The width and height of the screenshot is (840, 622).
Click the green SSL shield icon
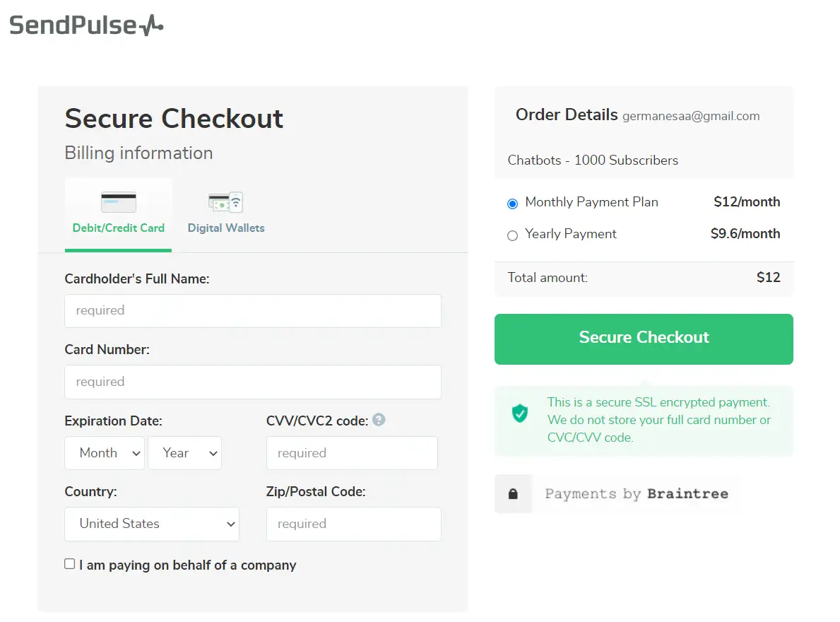pyautogui.click(x=520, y=413)
